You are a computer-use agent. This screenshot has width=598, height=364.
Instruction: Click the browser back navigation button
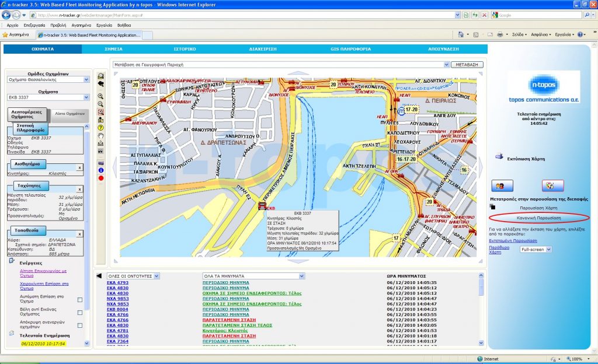6,15
